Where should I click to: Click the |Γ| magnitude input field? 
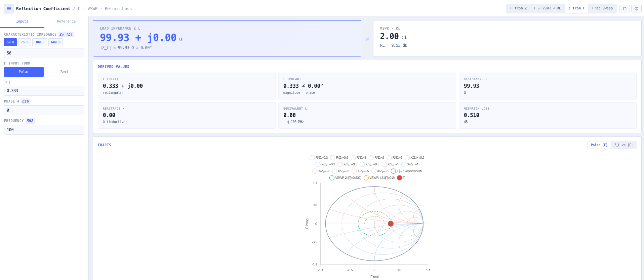click(x=44, y=91)
